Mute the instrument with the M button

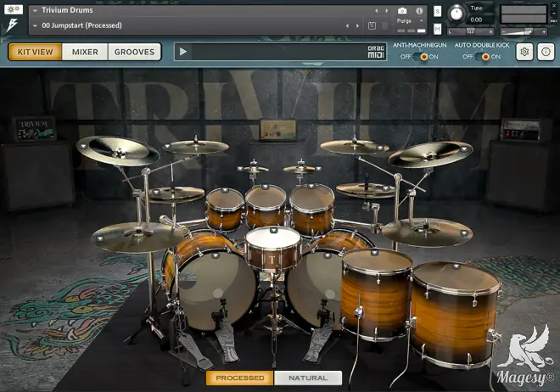pyautogui.click(x=437, y=29)
